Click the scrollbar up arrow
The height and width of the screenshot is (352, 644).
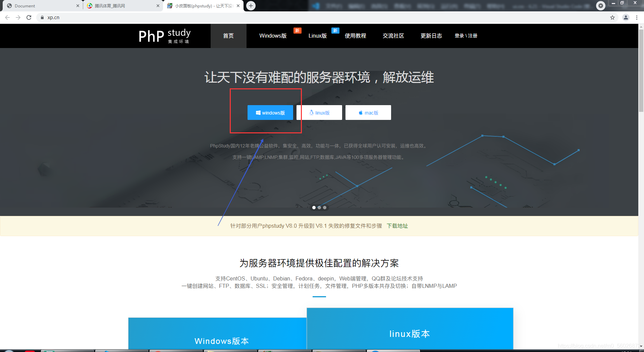click(x=641, y=27)
